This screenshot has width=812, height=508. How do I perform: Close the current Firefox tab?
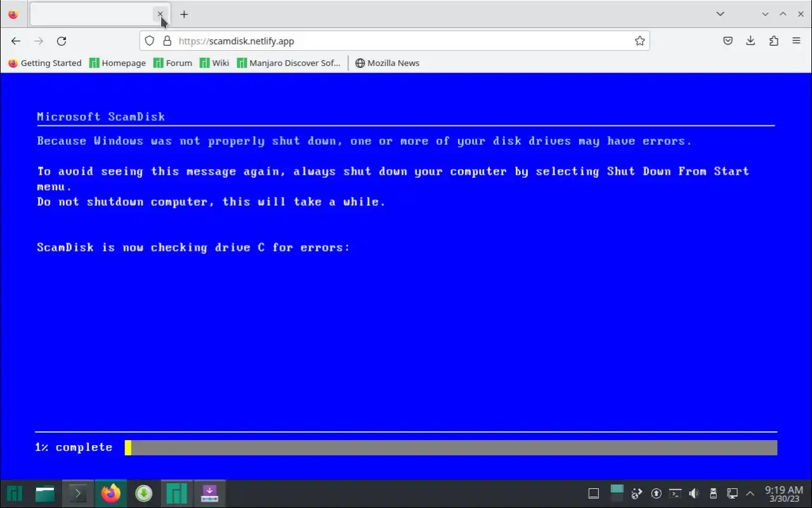pos(160,14)
